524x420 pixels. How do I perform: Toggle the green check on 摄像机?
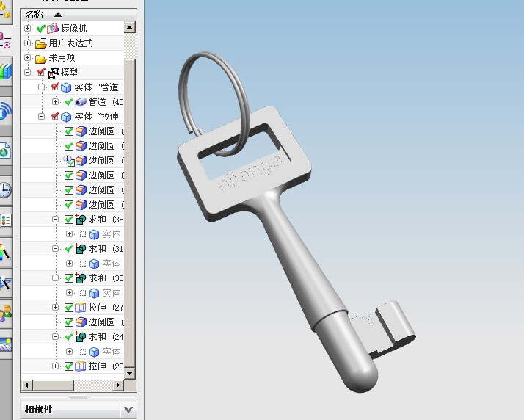tap(41, 29)
